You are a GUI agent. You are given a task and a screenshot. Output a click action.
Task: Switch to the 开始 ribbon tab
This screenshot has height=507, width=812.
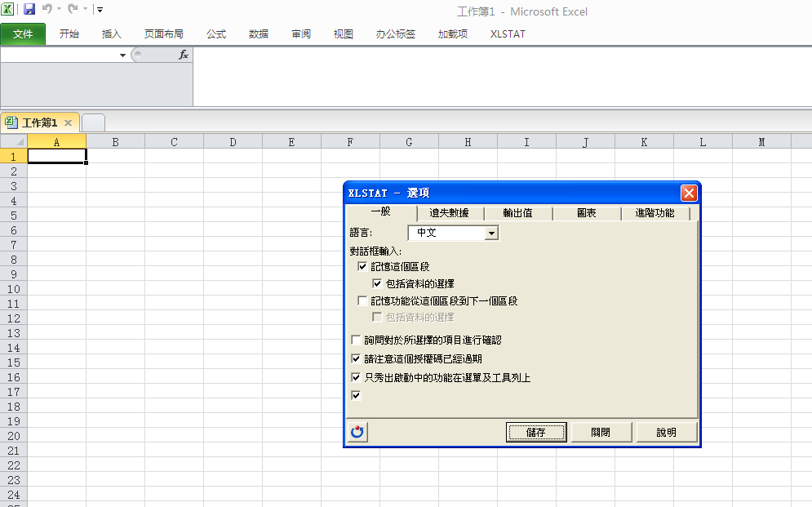(69, 34)
